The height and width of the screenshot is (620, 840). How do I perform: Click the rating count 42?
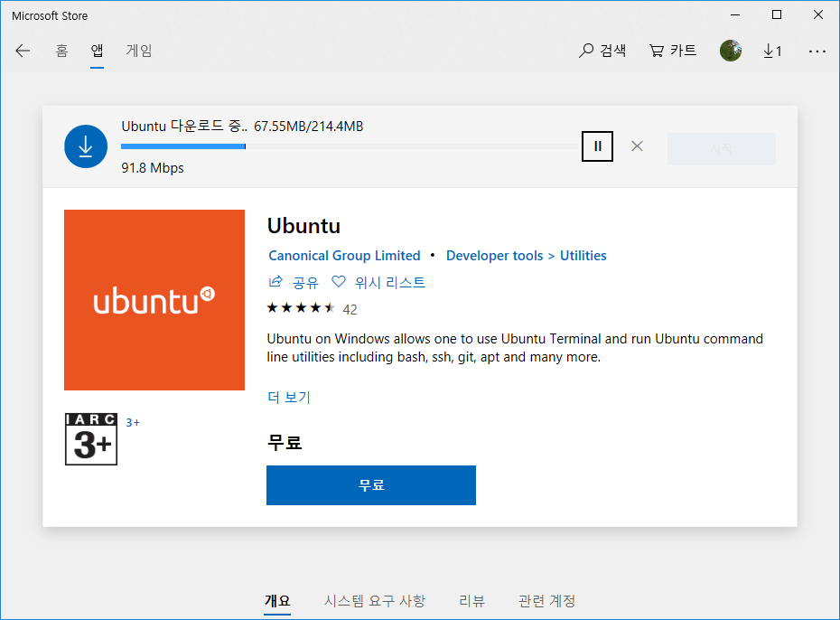[x=350, y=310]
